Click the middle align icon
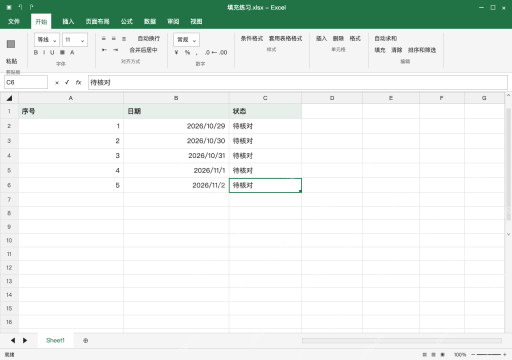 click(114, 39)
